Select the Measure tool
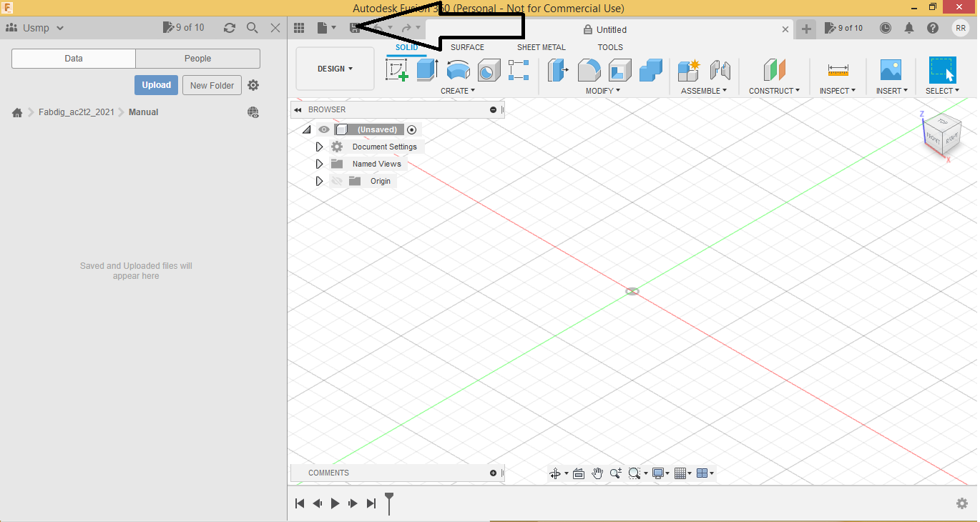Screen dimensions: 980x522 (838, 70)
